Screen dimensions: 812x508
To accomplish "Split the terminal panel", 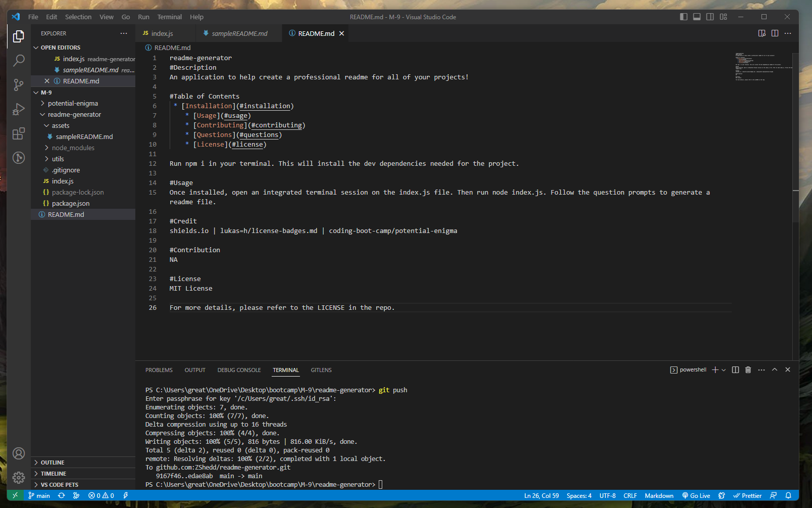I will (x=735, y=370).
